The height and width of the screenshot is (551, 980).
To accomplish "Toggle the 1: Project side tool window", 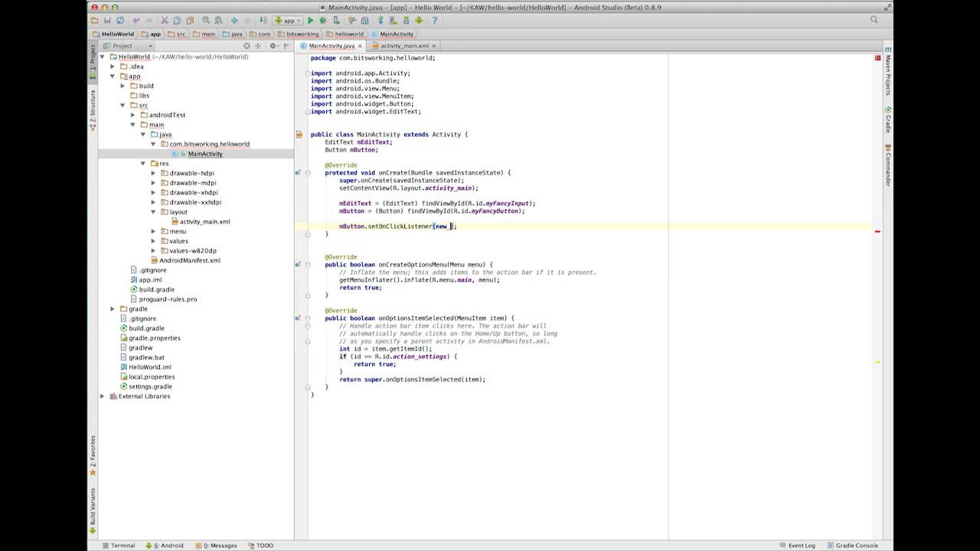I will pos(93,62).
